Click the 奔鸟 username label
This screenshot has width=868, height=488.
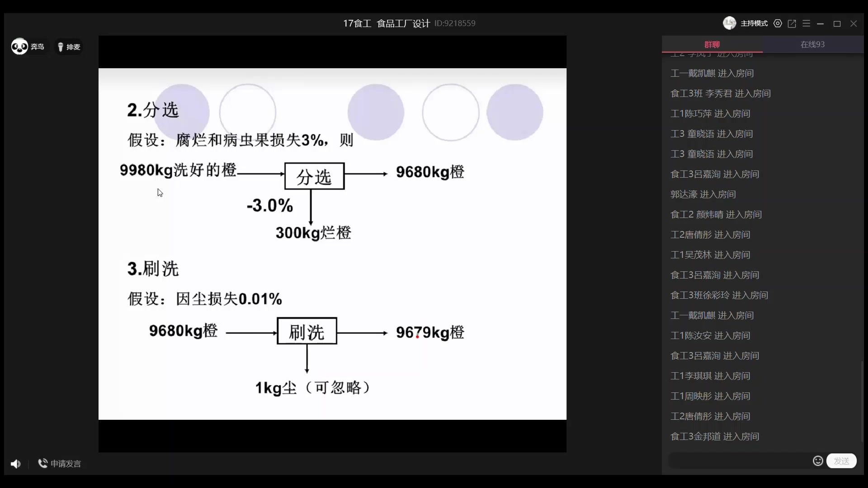click(x=37, y=47)
